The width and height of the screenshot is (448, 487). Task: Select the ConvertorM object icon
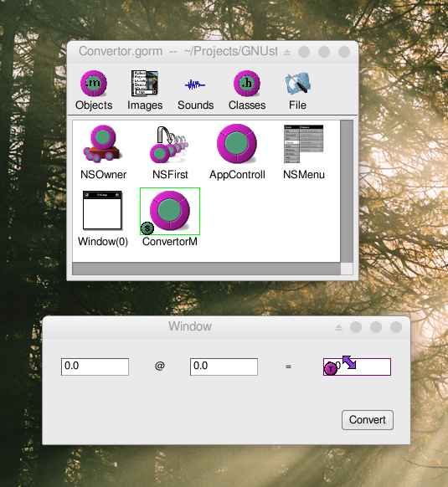coord(170,211)
